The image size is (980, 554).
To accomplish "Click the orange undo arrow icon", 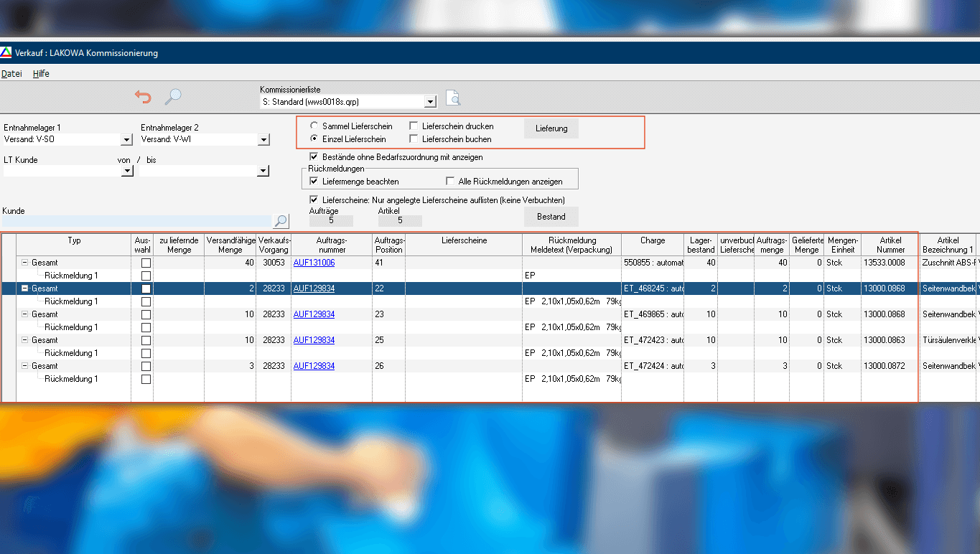I will click(144, 97).
